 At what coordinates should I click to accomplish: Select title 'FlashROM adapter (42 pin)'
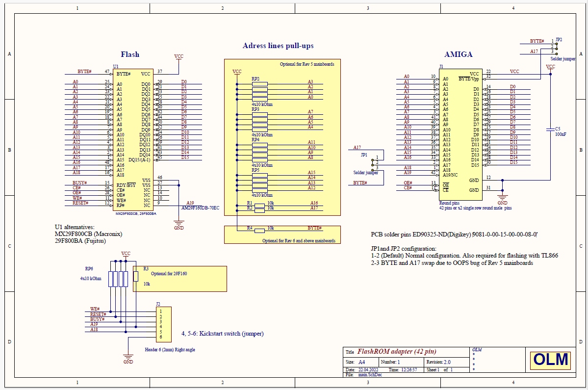coord(396,352)
